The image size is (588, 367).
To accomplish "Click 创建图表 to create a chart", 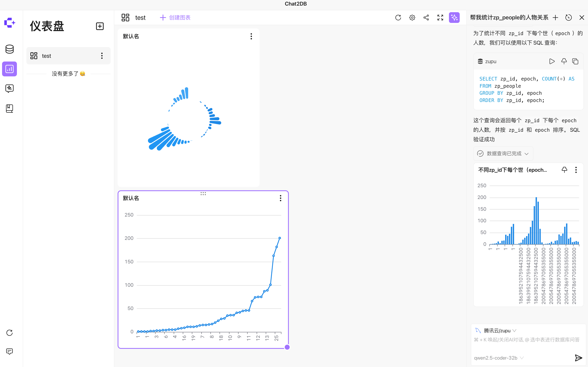I will tap(175, 18).
